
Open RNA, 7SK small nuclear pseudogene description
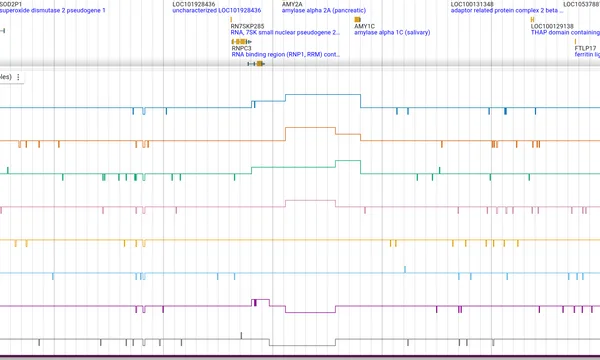pyautogui.click(x=285, y=33)
